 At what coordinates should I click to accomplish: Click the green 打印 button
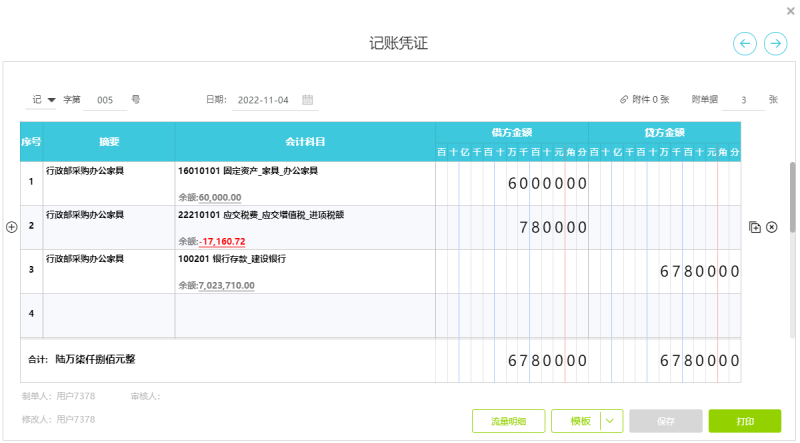(744, 421)
